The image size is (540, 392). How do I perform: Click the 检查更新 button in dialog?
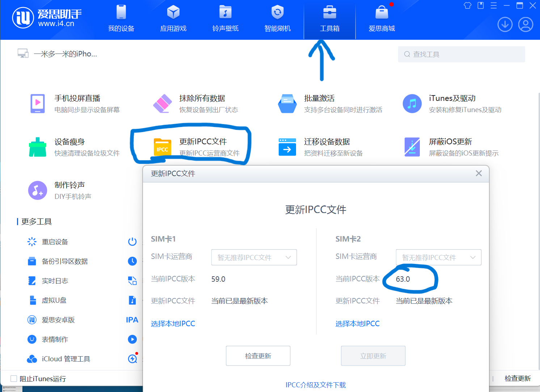258,356
